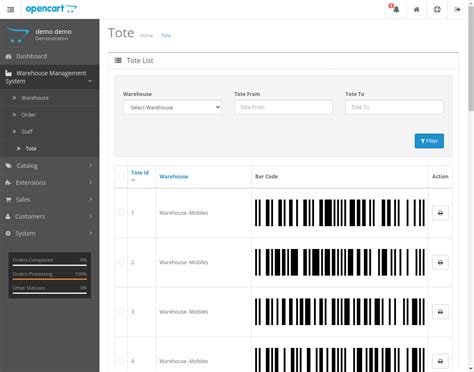Sort the table by Tote Id
Screen dimensions: 474x372
pos(140,173)
